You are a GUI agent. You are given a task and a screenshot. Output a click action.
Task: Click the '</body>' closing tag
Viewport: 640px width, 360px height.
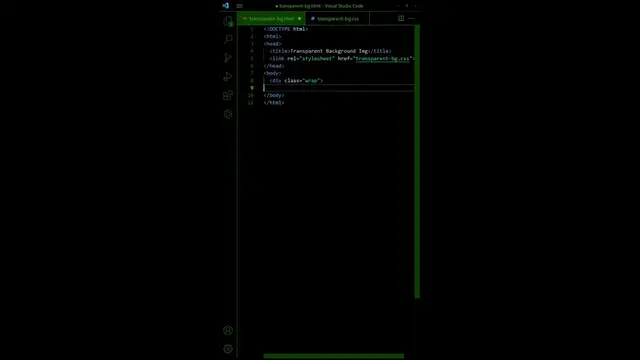(x=274, y=95)
